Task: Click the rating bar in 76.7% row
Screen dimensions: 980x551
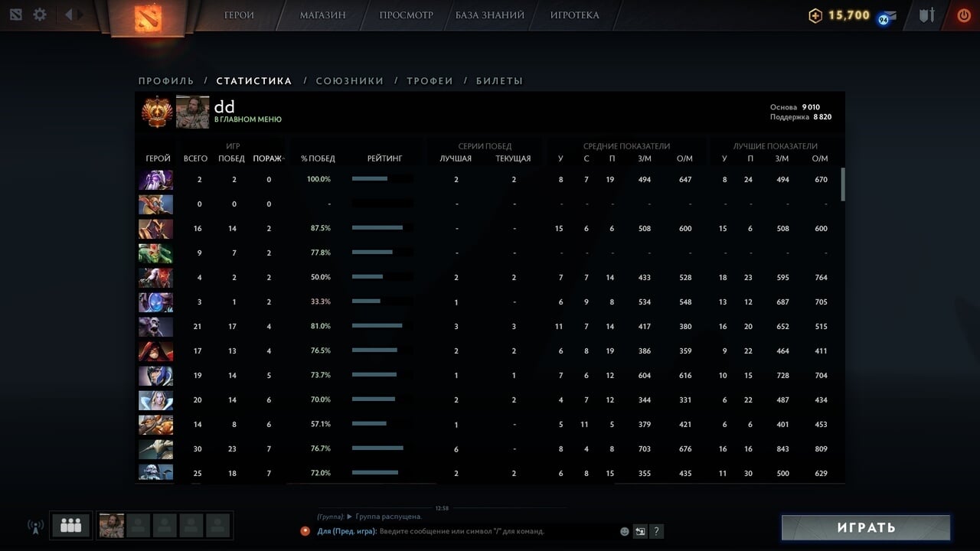Action: point(383,448)
